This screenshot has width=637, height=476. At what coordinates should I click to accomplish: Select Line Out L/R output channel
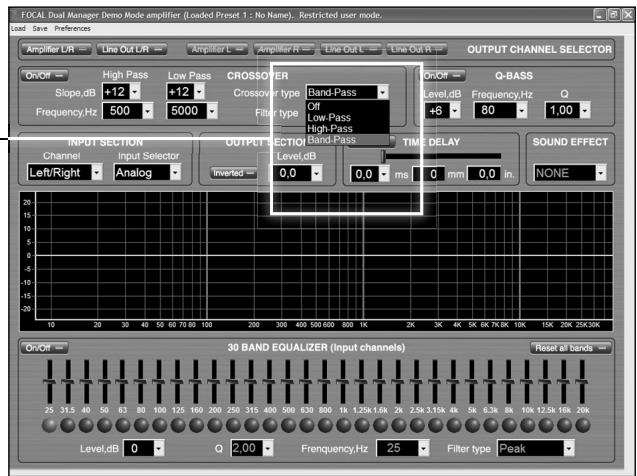point(131,50)
